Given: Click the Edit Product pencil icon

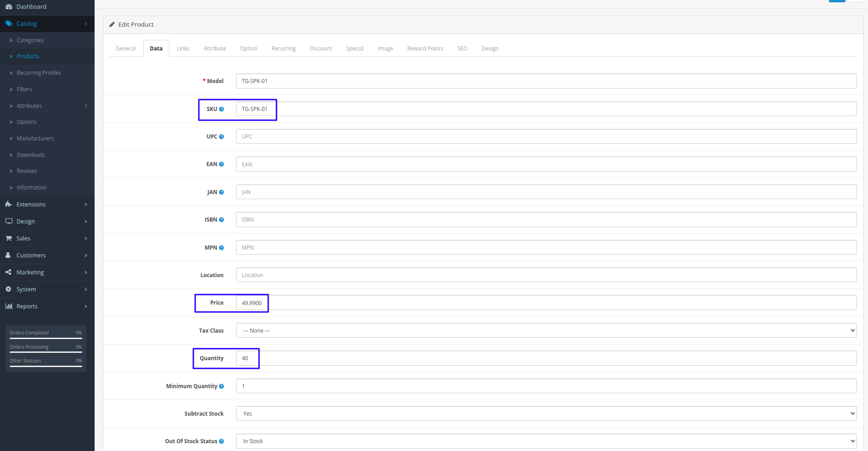Looking at the screenshot, I should tap(112, 25).
